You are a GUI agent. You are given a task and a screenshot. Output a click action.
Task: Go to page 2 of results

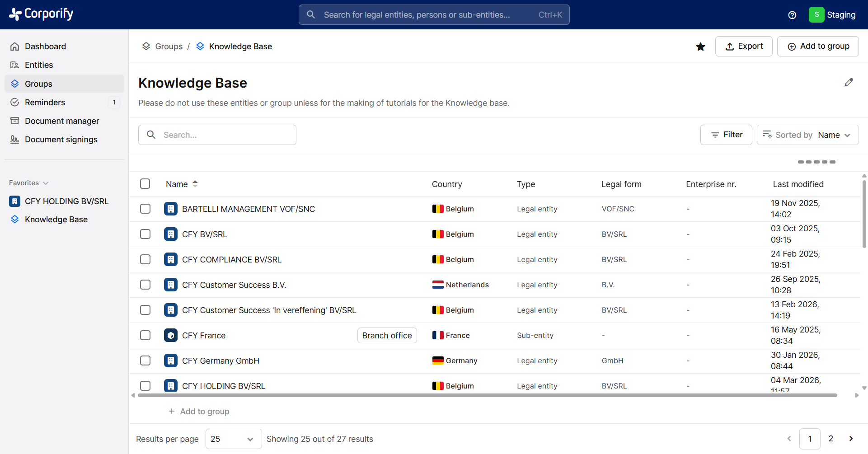830,439
